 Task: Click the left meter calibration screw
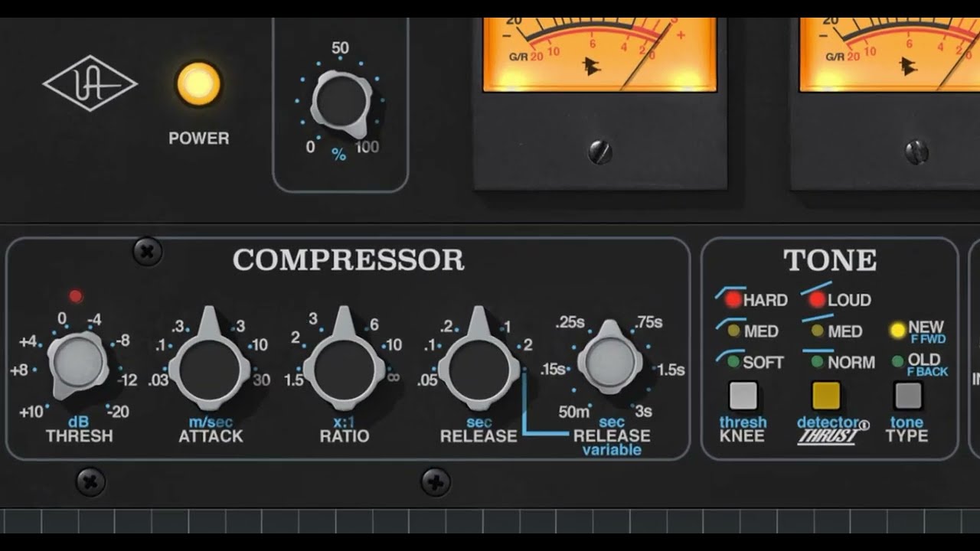[600, 152]
